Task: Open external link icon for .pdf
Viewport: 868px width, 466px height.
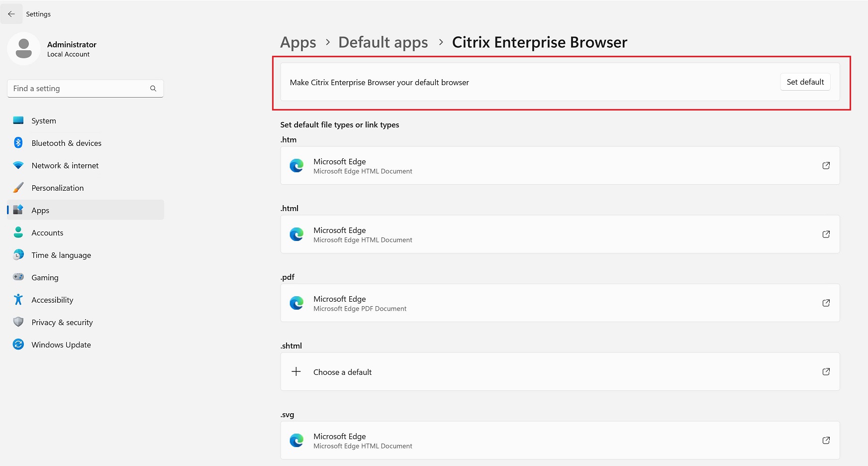Action: [826, 303]
